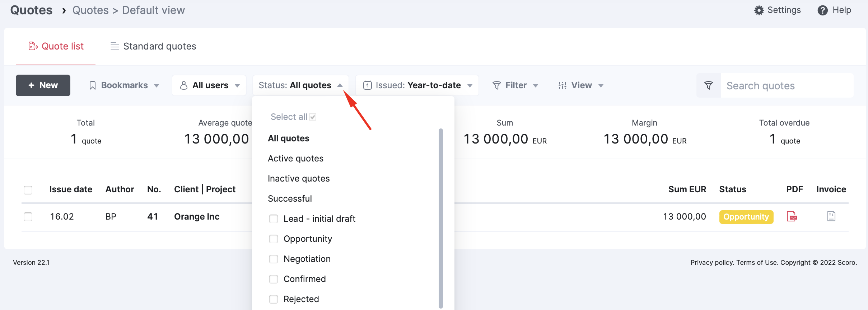
Task: Click the View sliders icon
Action: tap(563, 85)
